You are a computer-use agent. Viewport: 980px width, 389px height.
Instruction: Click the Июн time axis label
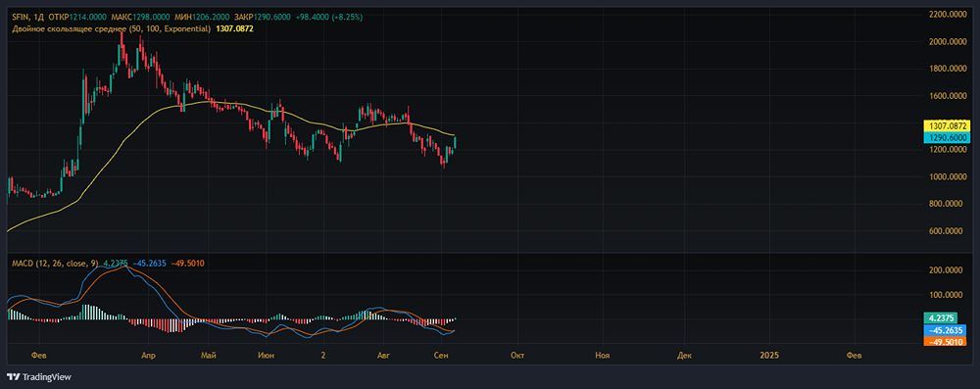[267, 355]
